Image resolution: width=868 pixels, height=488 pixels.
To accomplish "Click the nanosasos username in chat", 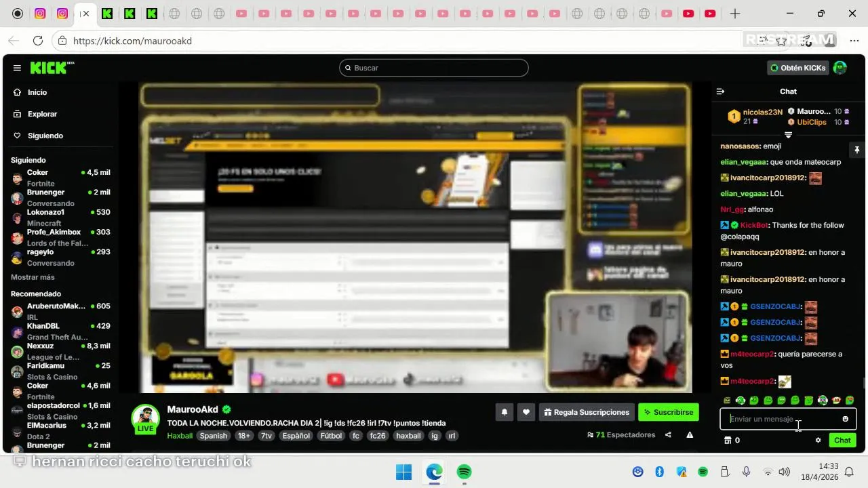I will [739, 146].
